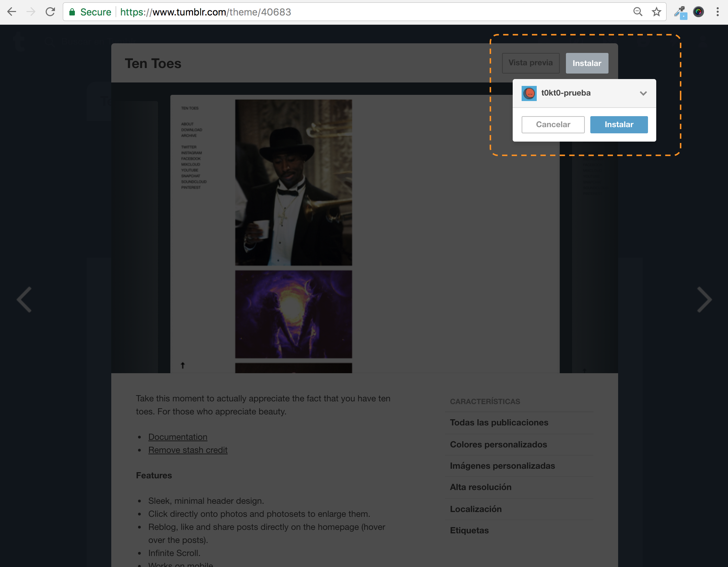
Task: Select Localización feature
Action: pos(476,509)
